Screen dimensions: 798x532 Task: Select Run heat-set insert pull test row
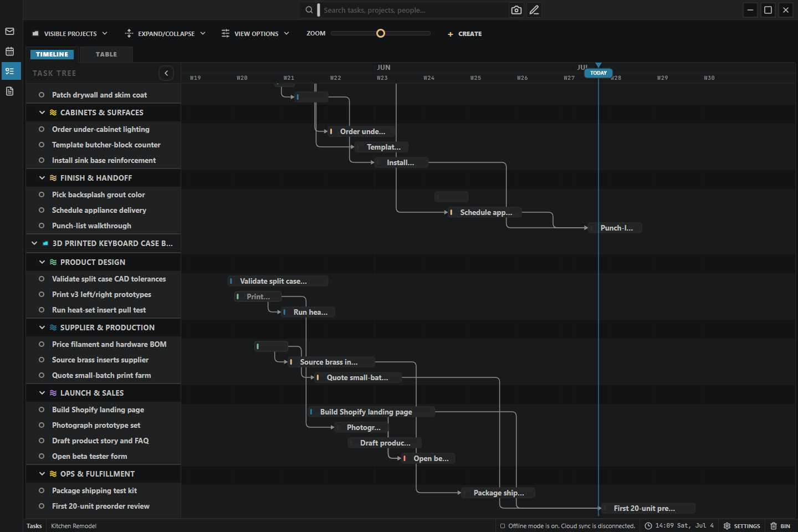[104, 310]
